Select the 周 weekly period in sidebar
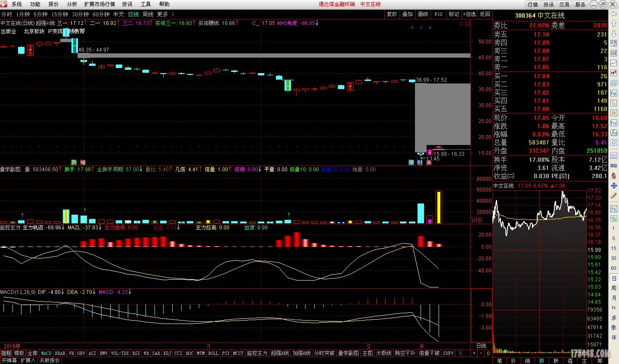The image size is (619, 364). tap(614, 288)
